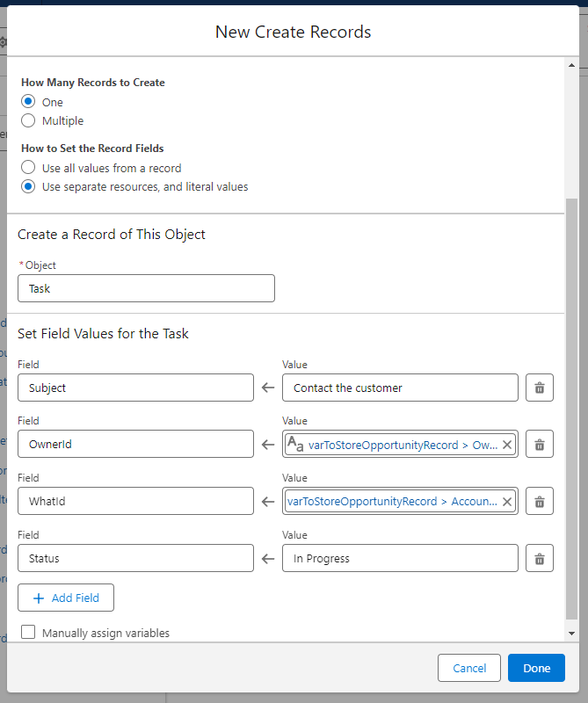This screenshot has width=588, height=703.
Task: Open the Subject field picker
Action: coord(135,388)
